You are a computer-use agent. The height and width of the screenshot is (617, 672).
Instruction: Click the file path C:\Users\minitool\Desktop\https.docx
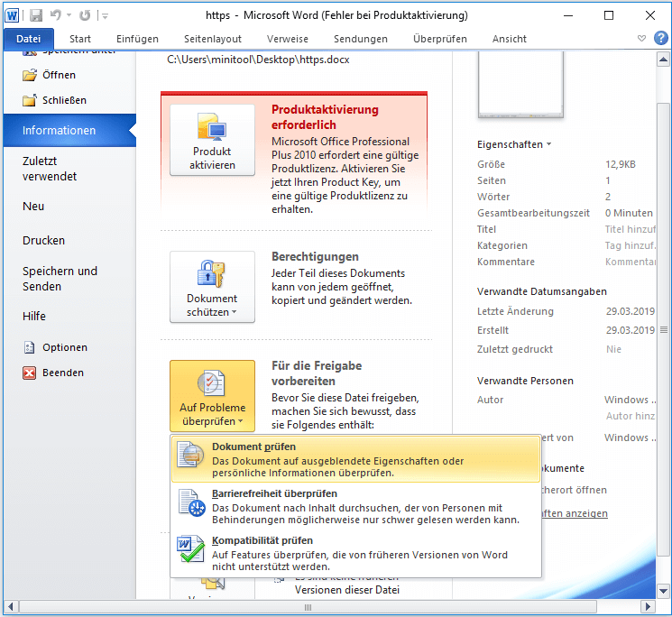(x=258, y=60)
